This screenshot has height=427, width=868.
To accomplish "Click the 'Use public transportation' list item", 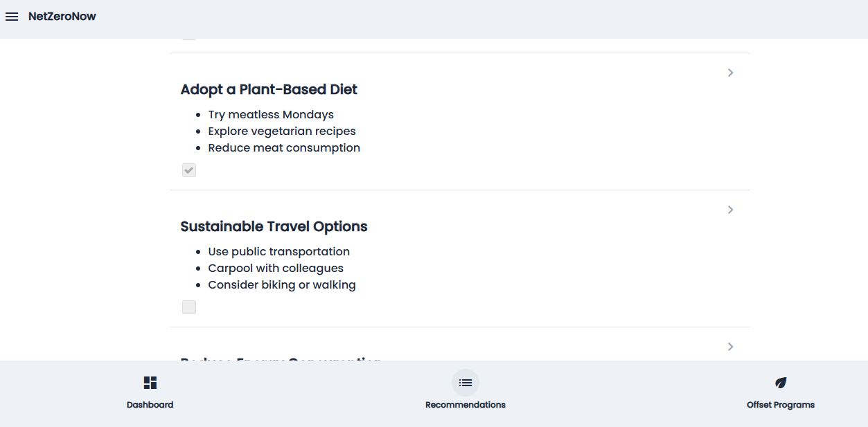I will [278, 252].
